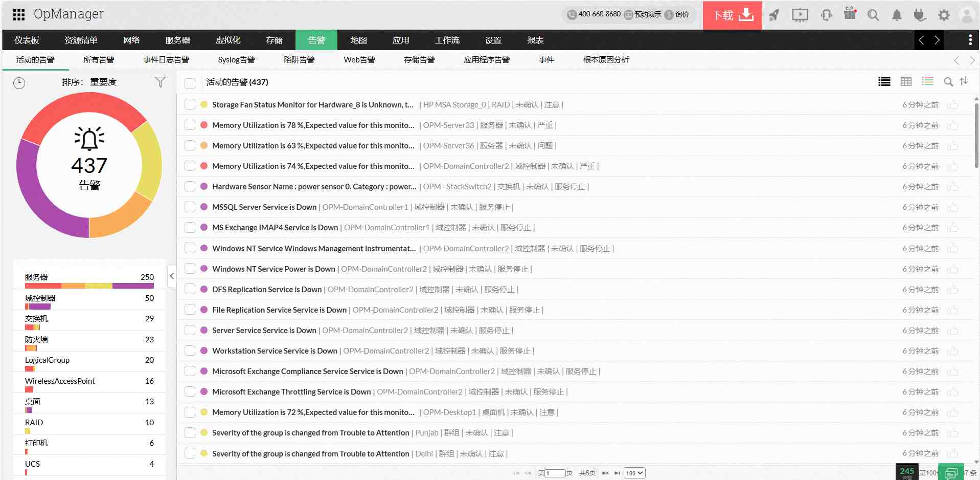The height and width of the screenshot is (480, 980).
Task: Open the filter funnel next to 排序
Action: [x=160, y=82]
